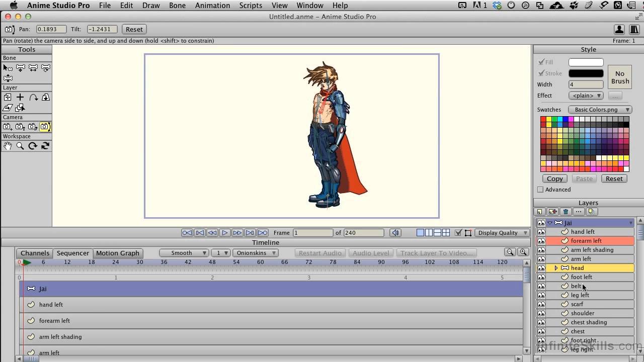
Task: Jump to the last frame
Action: pos(263,233)
